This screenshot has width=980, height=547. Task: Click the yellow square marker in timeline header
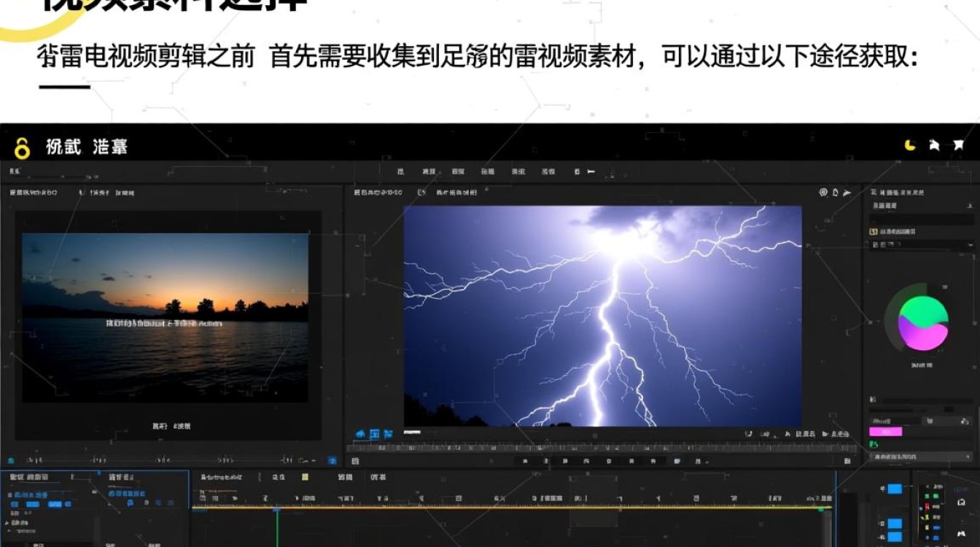[x=305, y=477]
